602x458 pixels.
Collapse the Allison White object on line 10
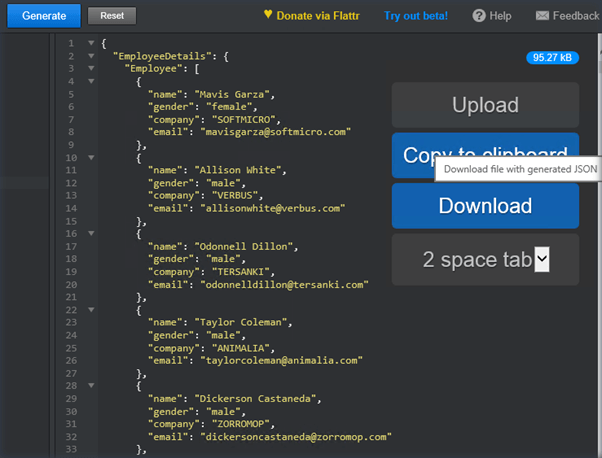[x=91, y=157]
